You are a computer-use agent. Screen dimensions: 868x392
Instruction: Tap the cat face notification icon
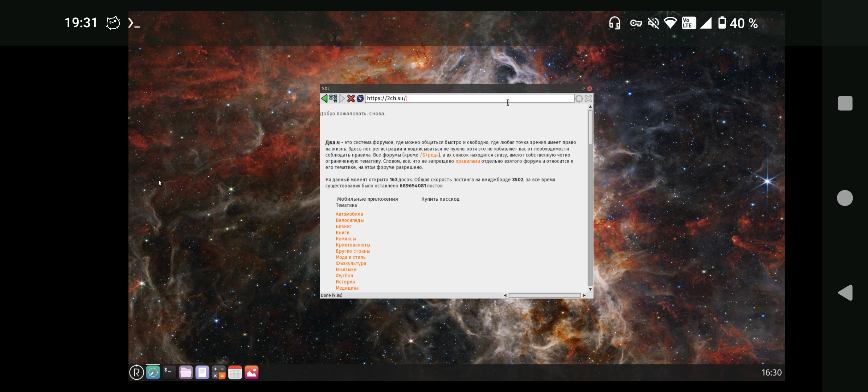pyautogui.click(x=113, y=23)
